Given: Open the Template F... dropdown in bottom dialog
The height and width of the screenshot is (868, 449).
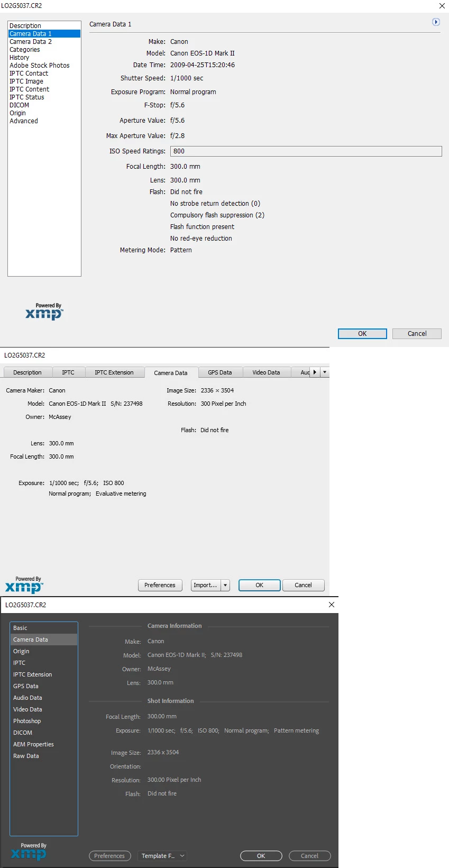Looking at the screenshot, I should pos(162,856).
